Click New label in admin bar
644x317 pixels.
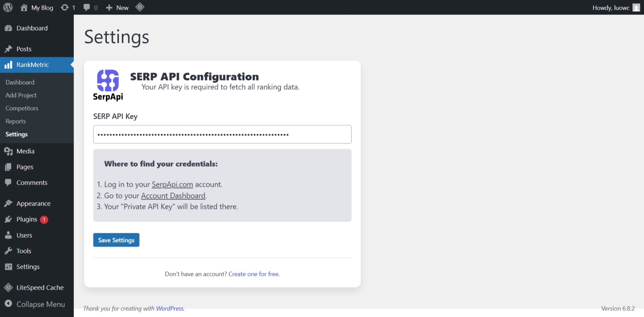[x=122, y=8]
